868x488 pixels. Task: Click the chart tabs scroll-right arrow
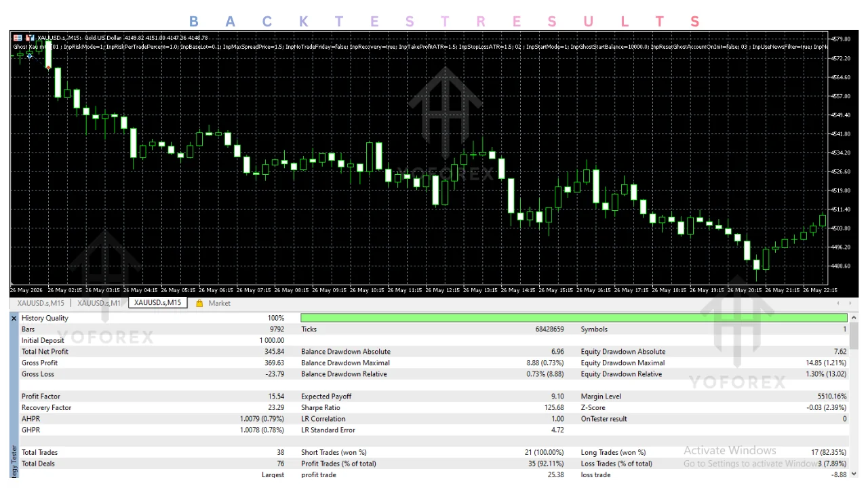coord(850,303)
